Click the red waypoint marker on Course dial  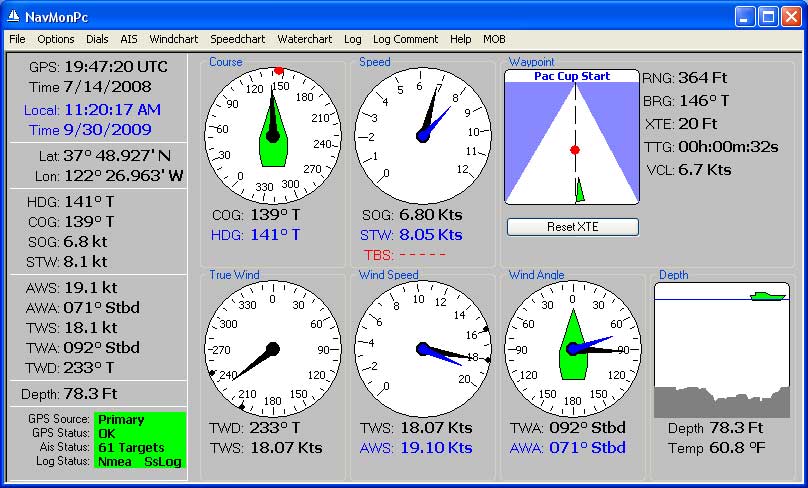(x=279, y=70)
